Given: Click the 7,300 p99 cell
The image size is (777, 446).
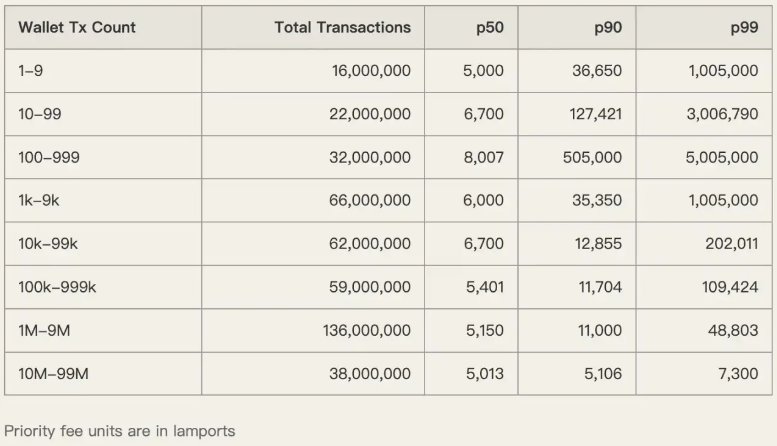Looking at the screenshot, I should coord(739,372).
